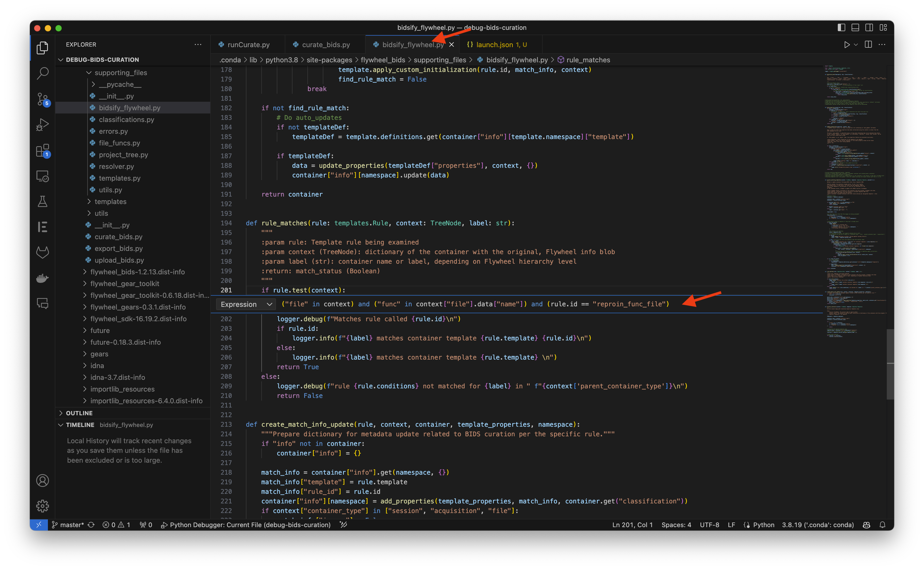Open classifications.py in the explorer
The image size is (924, 570).
click(x=126, y=120)
